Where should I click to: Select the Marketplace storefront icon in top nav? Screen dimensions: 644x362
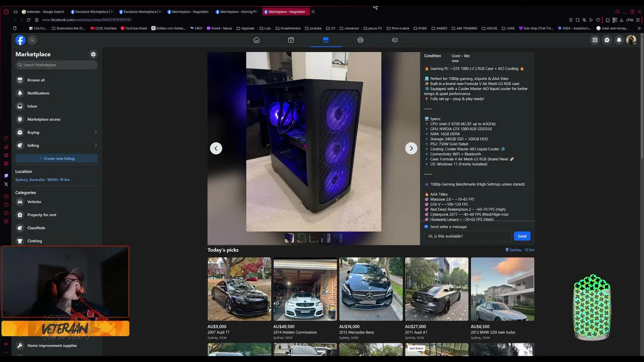(x=326, y=40)
